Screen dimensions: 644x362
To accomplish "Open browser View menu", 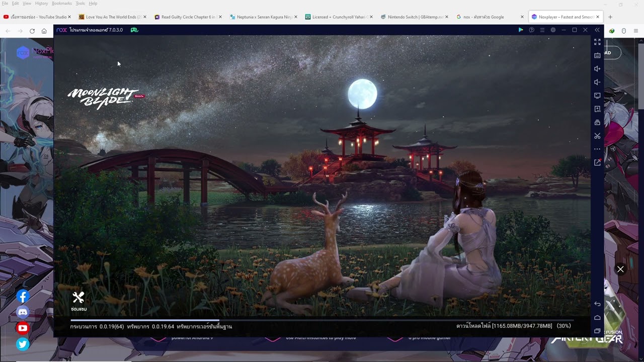I will click(x=27, y=4).
